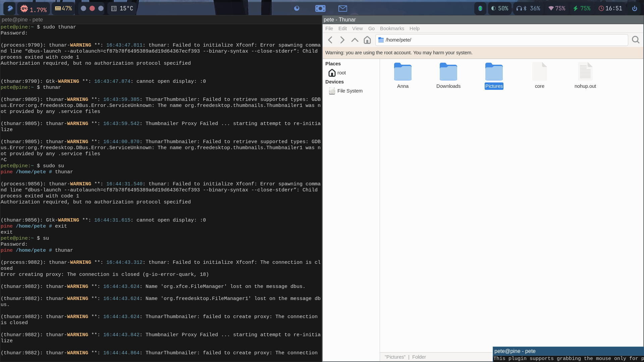Click the forward navigation arrow
The image size is (644, 362).
[x=342, y=40]
